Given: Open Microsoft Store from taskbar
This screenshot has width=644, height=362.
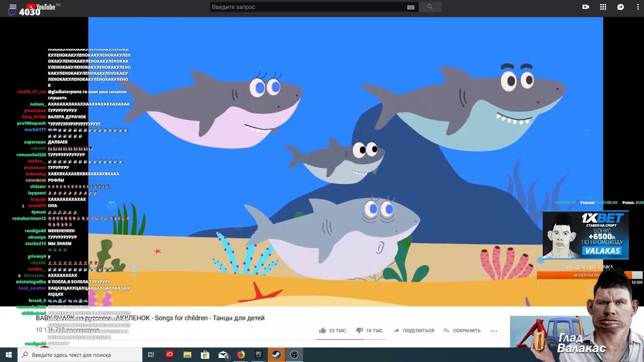Looking at the screenshot, I should tap(205, 354).
